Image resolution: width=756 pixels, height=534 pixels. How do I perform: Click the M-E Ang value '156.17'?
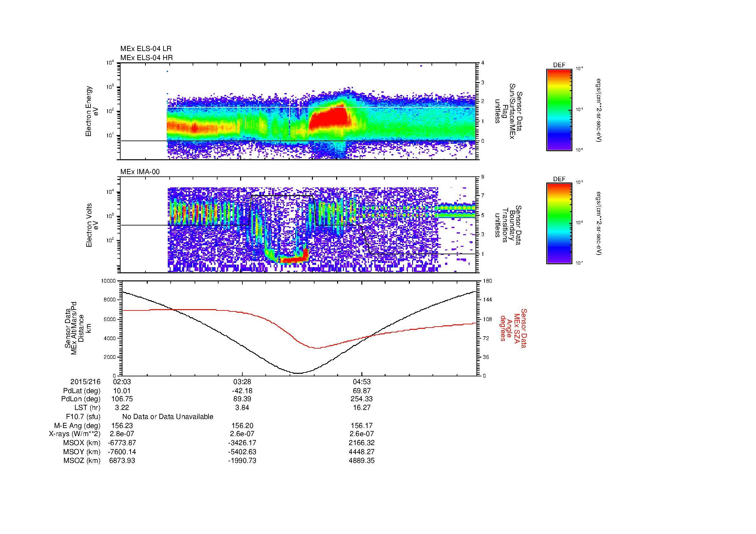pos(362,425)
